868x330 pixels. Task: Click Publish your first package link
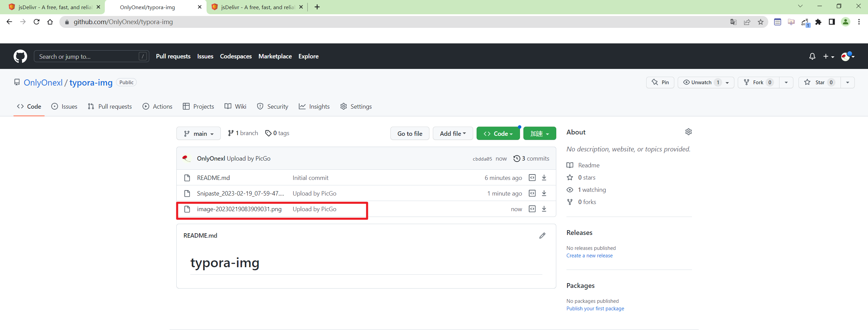point(595,309)
